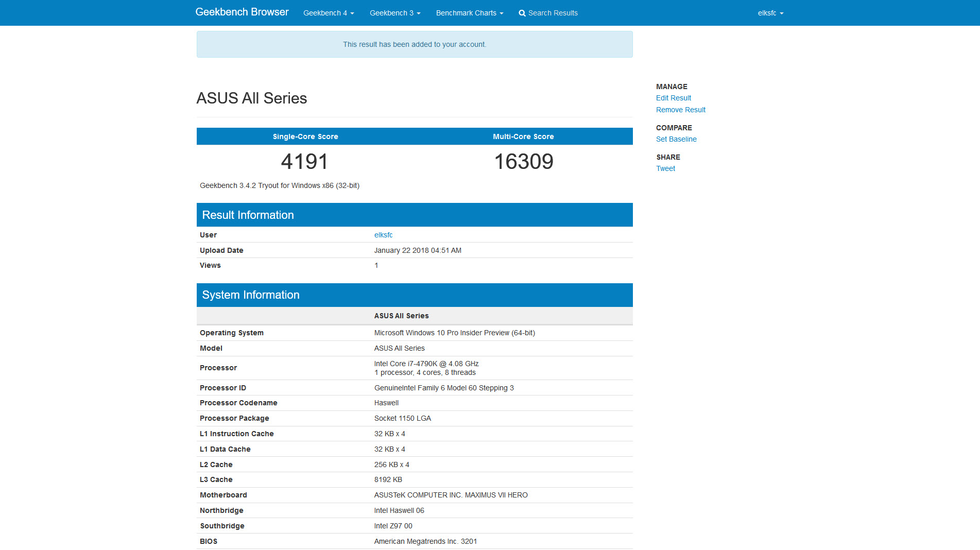Click the System Information section header
The width and height of the screenshot is (980, 550).
[415, 295]
